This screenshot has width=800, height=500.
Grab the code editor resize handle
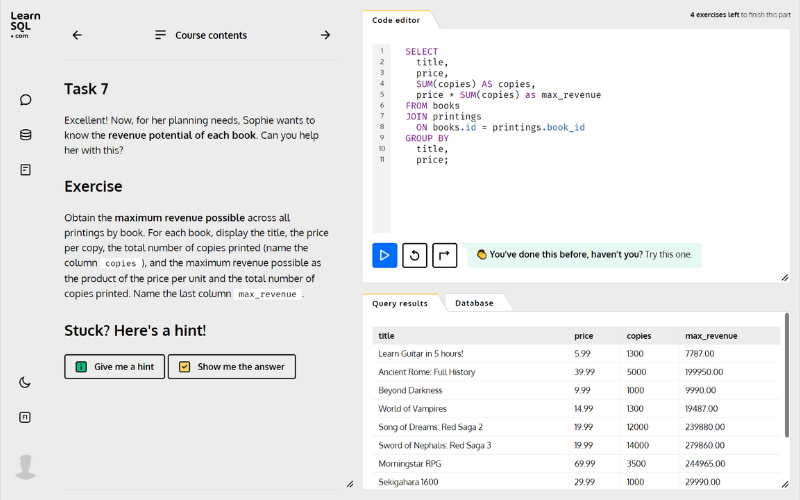[x=785, y=278]
